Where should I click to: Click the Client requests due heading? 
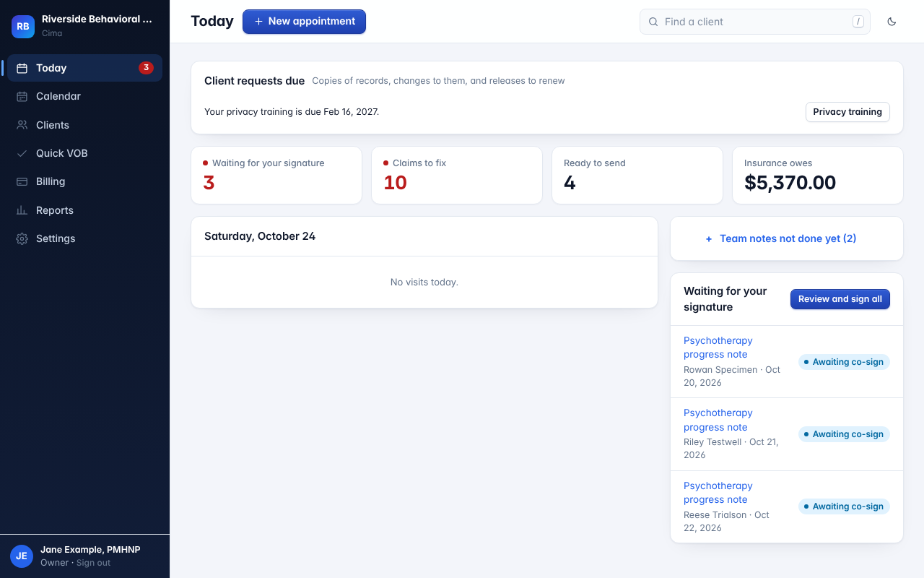(x=254, y=81)
